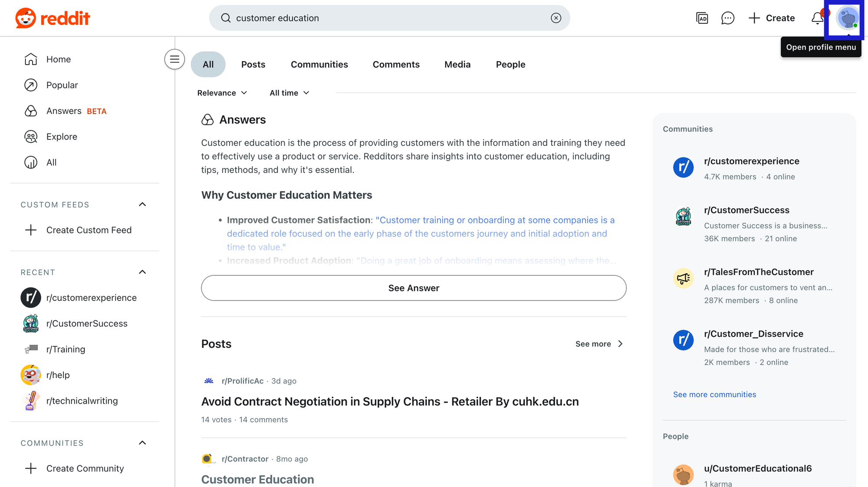Open the advertise icon in header
This screenshot has width=868, height=487.
(702, 18)
